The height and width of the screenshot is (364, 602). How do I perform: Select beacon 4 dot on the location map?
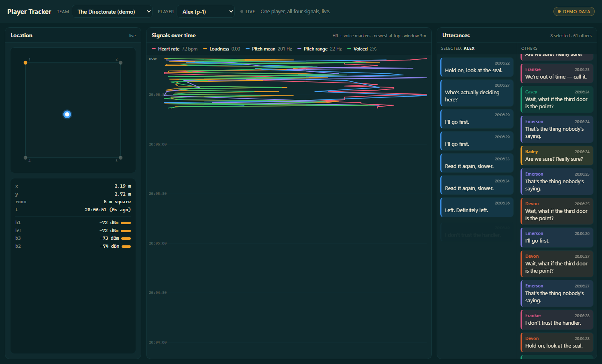click(25, 158)
